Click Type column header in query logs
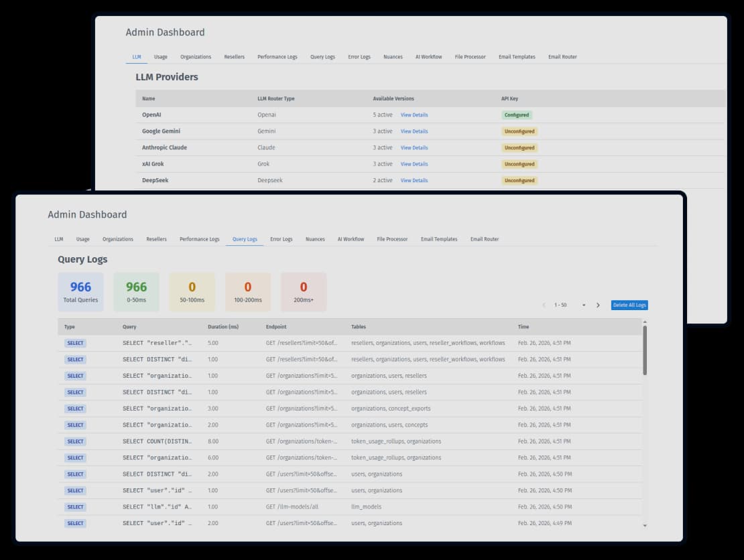Image resolution: width=744 pixels, height=560 pixels. pyautogui.click(x=69, y=327)
